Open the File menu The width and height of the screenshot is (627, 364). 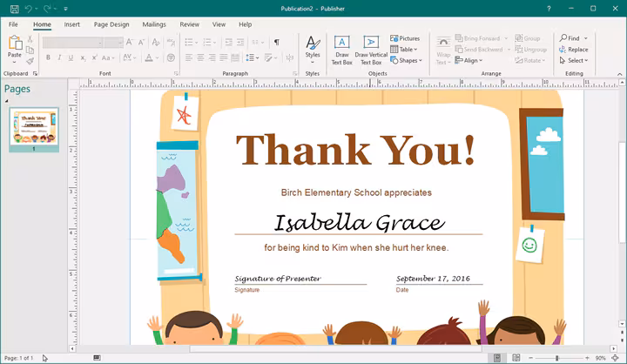pos(13,24)
